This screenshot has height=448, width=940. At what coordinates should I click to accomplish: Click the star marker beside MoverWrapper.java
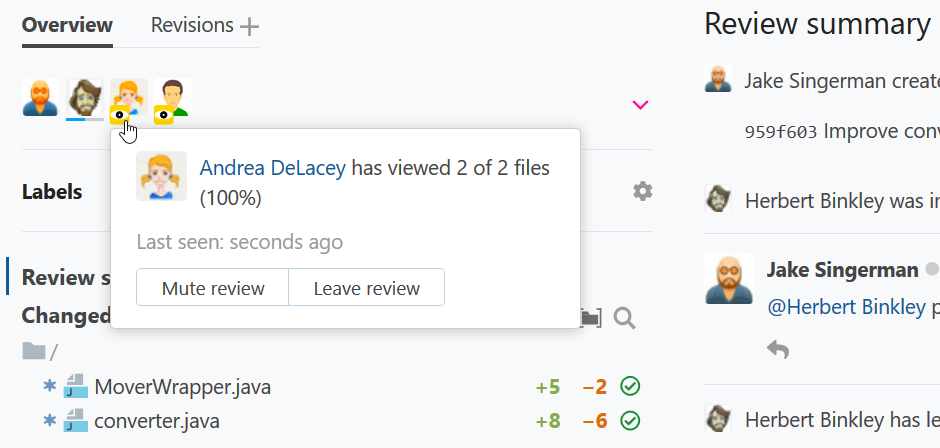coord(49,386)
